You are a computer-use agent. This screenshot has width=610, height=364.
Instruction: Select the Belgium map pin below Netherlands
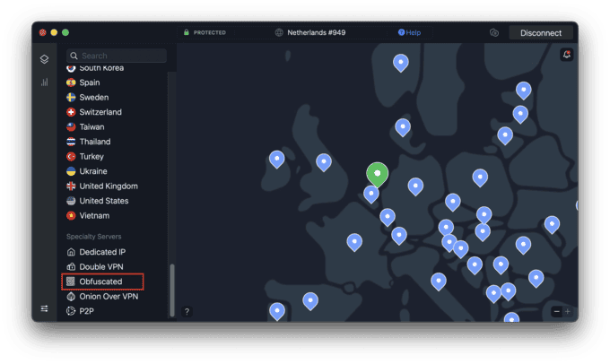point(371,194)
